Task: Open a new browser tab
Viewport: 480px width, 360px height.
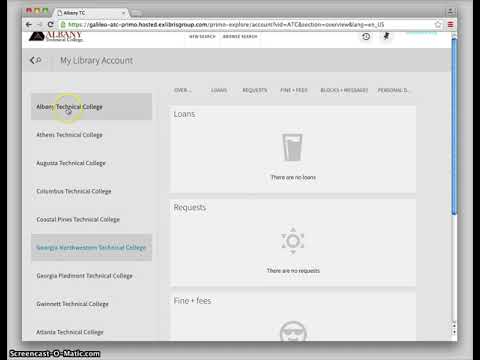Action: tap(136, 13)
